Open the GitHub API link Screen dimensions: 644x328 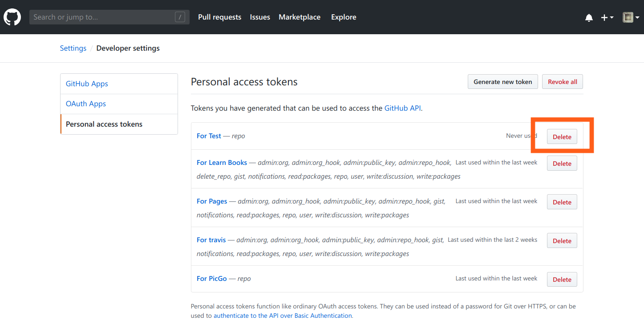[x=403, y=108]
